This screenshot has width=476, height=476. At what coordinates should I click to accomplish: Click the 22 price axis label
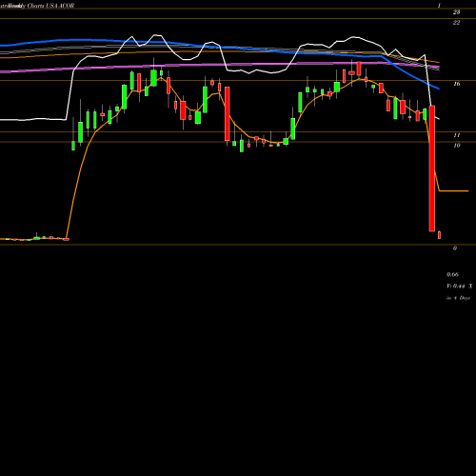tap(456, 22)
